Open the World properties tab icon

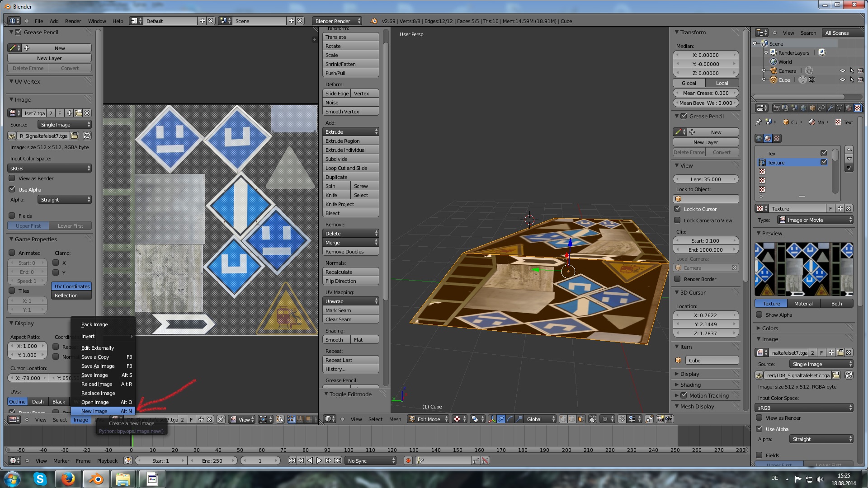click(x=803, y=108)
